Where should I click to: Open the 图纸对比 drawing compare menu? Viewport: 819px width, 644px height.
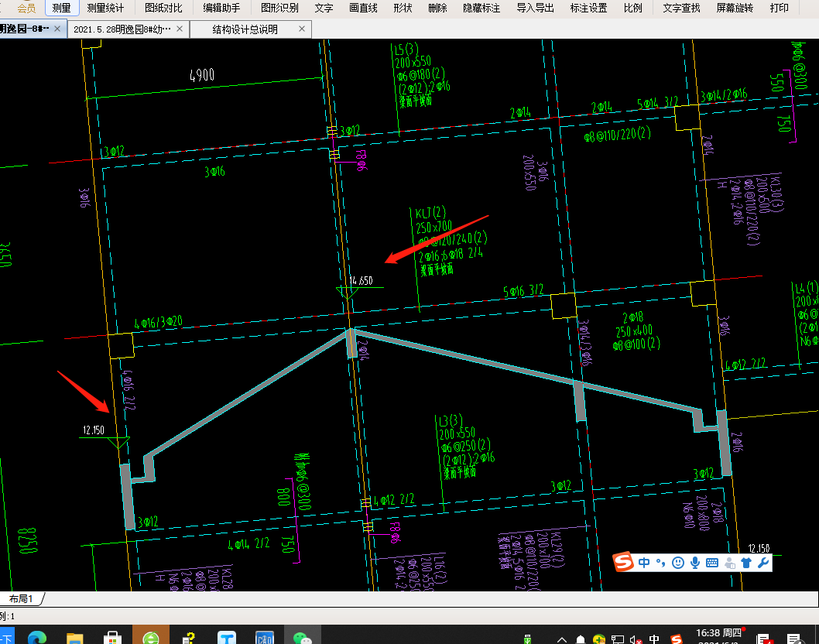[x=163, y=8]
